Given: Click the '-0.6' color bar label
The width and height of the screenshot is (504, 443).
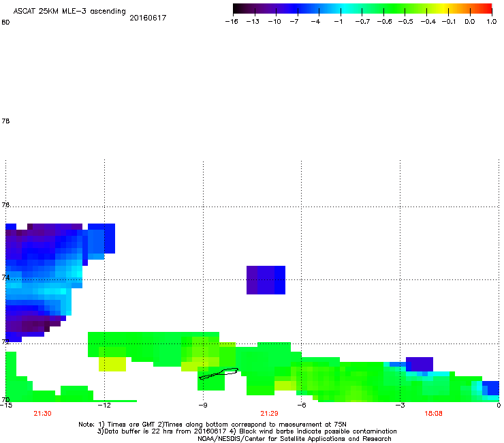Looking at the screenshot, I should point(384,22).
